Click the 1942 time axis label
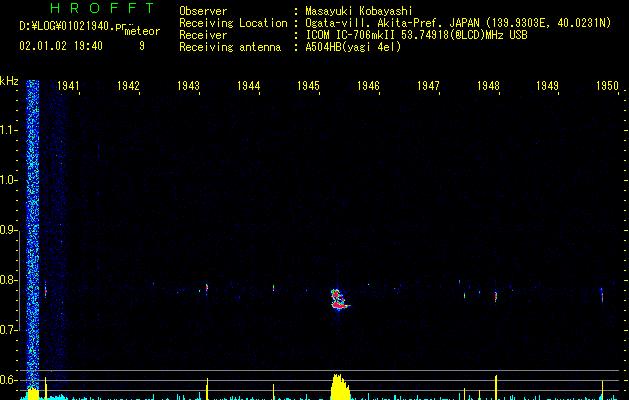 pos(128,86)
